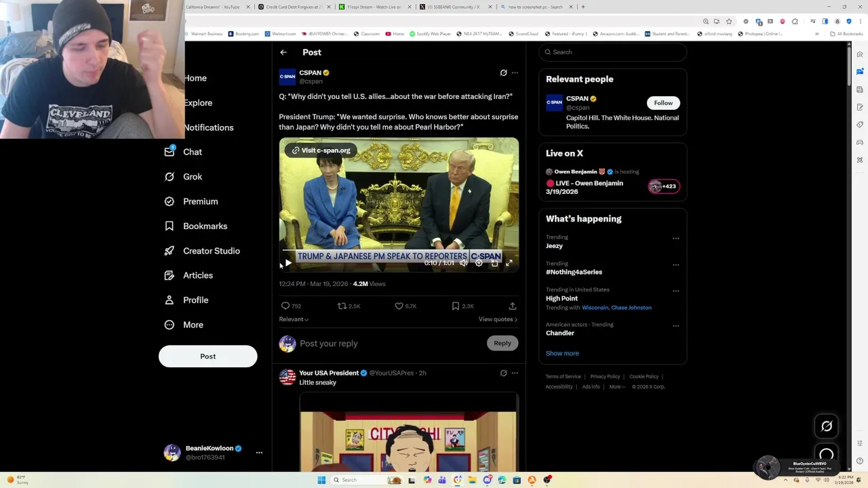This screenshot has height=488, width=868.
Task: Open Premium from the sidebar
Action: [x=191, y=201]
